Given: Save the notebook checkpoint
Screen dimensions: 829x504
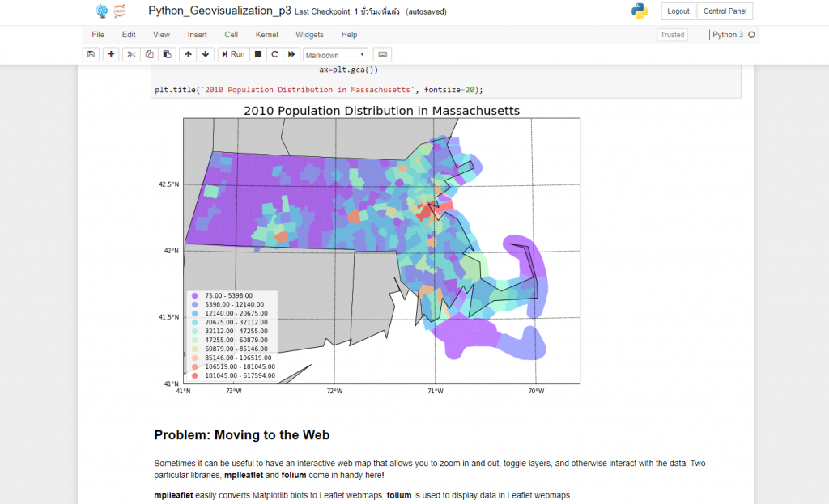Looking at the screenshot, I should (90, 54).
